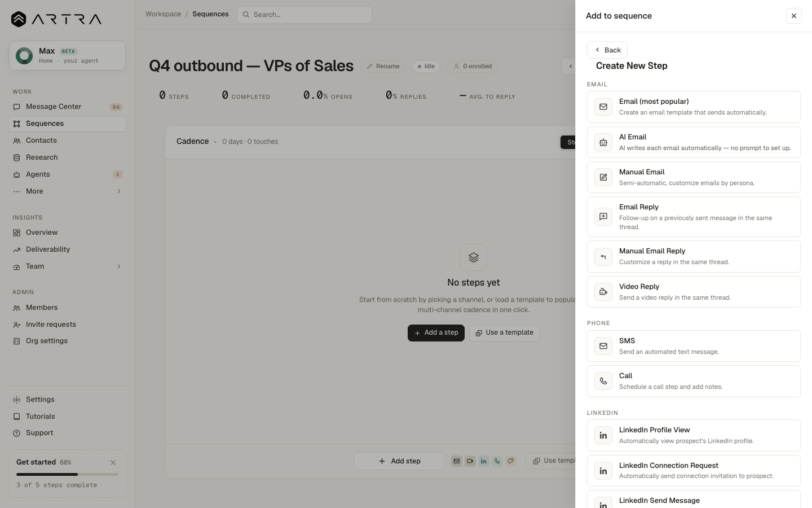
Task: Click the phone quick-add icon beside Add step
Action: pos(497,461)
